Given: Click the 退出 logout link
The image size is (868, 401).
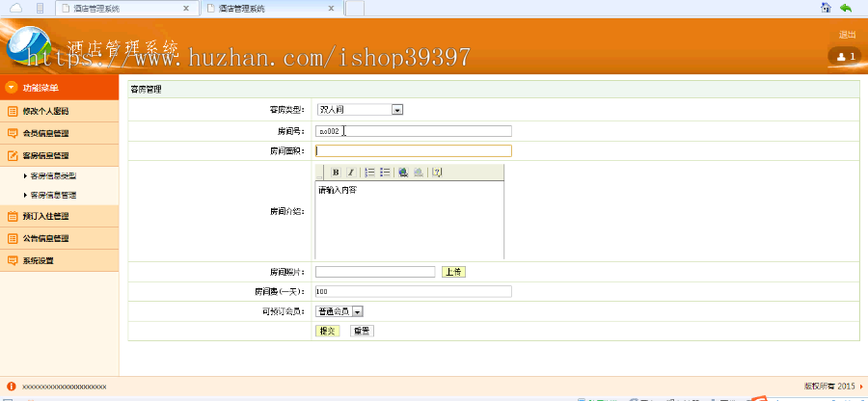Looking at the screenshot, I should click(847, 35).
